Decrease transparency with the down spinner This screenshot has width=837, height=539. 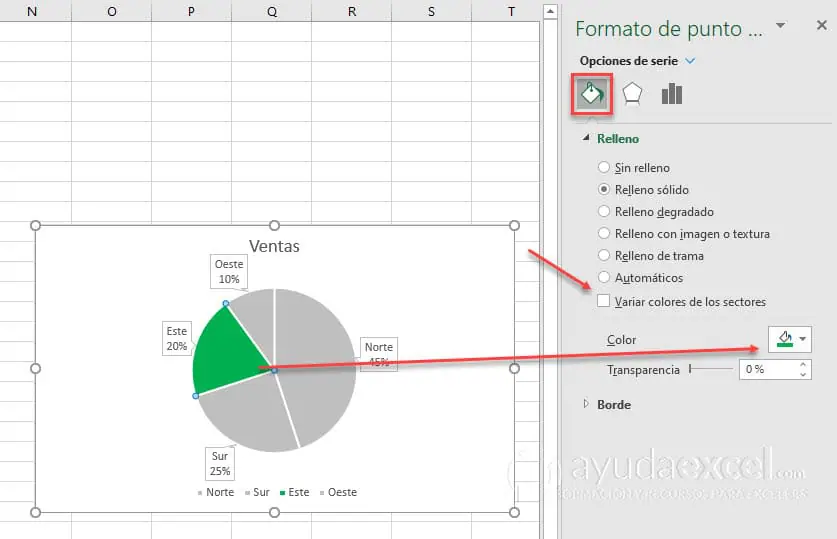(803, 374)
